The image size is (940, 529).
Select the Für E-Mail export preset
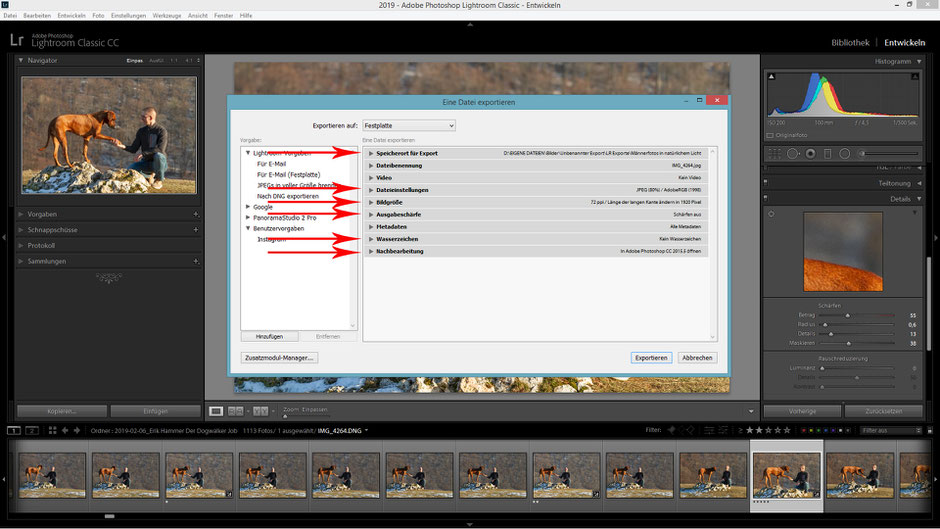coord(272,164)
